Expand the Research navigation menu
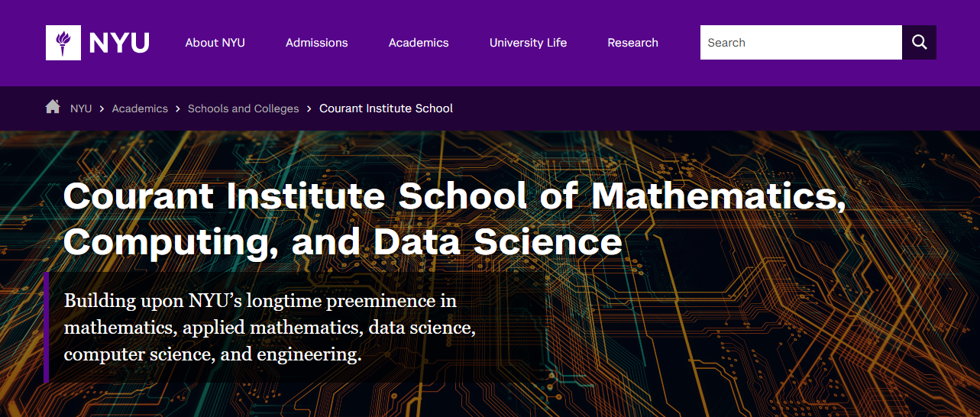Screen dimensions: 980x417 632,43
